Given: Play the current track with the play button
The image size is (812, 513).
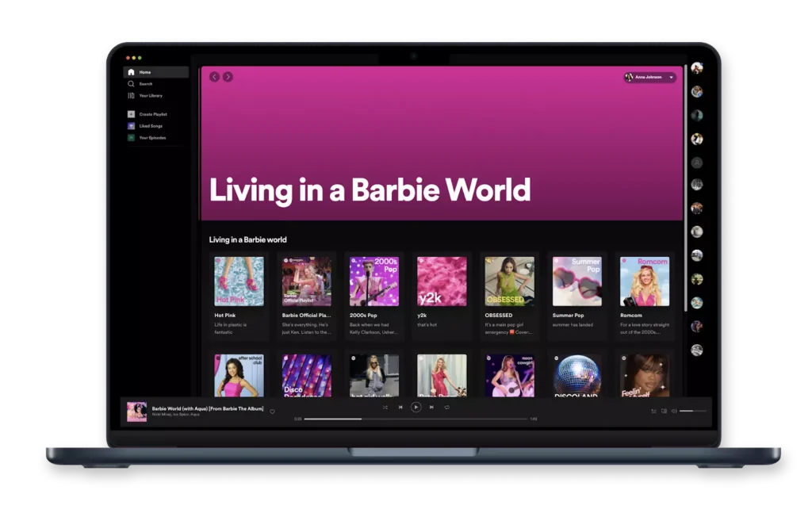Looking at the screenshot, I should point(416,407).
